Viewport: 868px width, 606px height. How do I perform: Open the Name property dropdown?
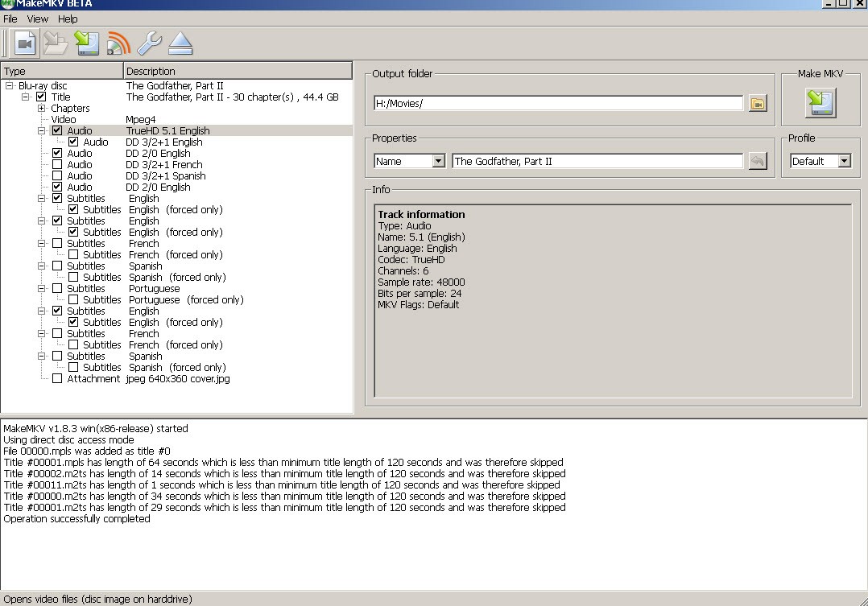coord(438,161)
